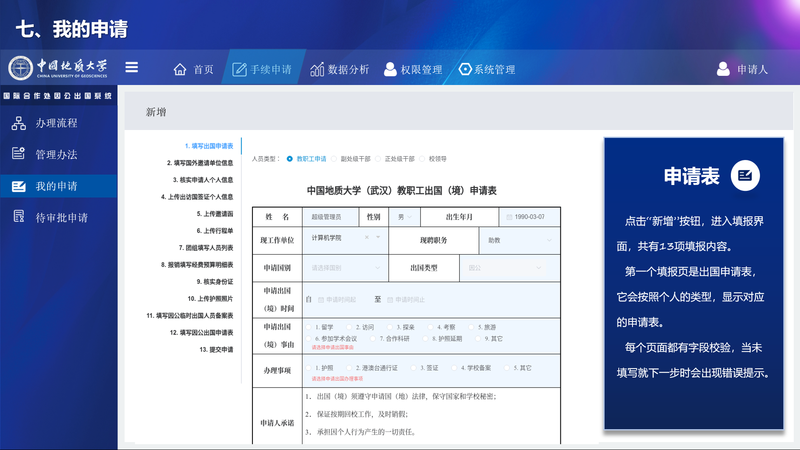
Task: Click the home icon beside 首页
Action: (180, 70)
